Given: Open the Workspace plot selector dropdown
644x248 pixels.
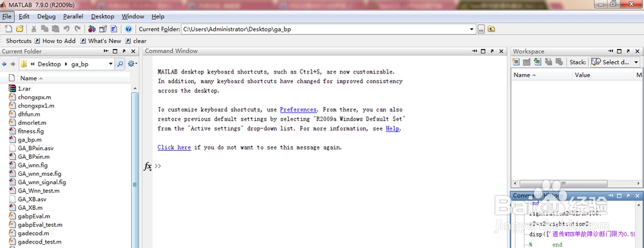Looking at the screenshot, I should pos(615,62).
